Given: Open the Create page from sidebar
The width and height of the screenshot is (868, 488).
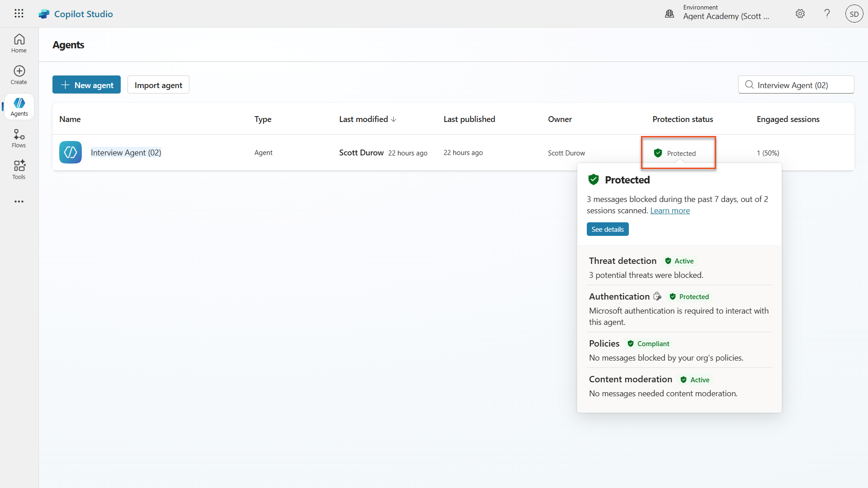Looking at the screenshot, I should point(19,75).
